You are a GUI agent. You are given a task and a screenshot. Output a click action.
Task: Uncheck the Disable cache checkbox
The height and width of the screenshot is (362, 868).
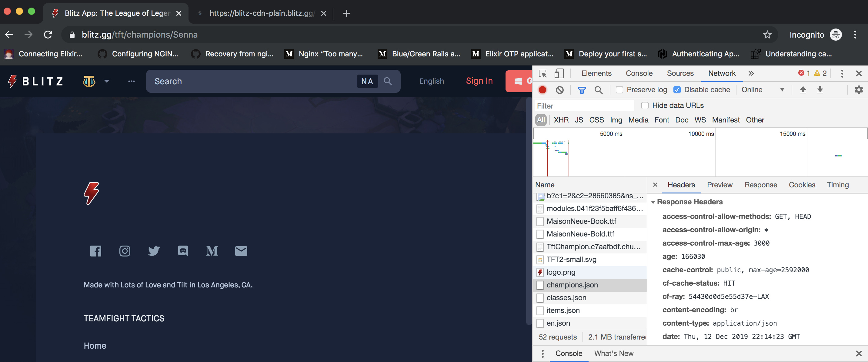coord(677,90)
